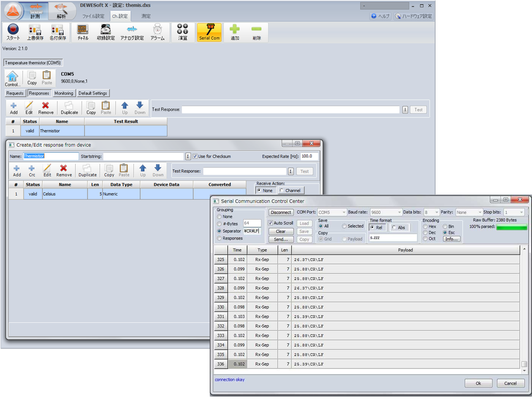Click Crc icon in Create/Edit response dialog
Screen dimensions: 532x418
point(32,171)
